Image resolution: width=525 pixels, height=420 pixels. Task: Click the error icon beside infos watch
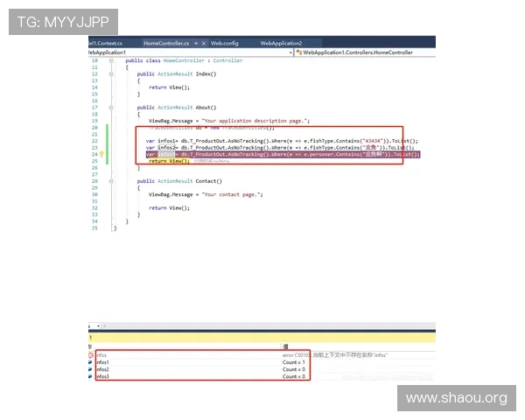[89, 355]
